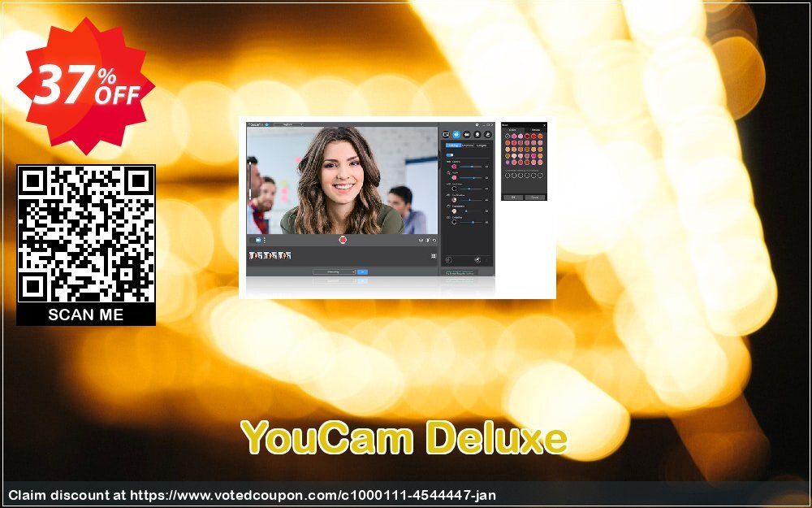Switch to the first tab of the palette dialog

512,130
